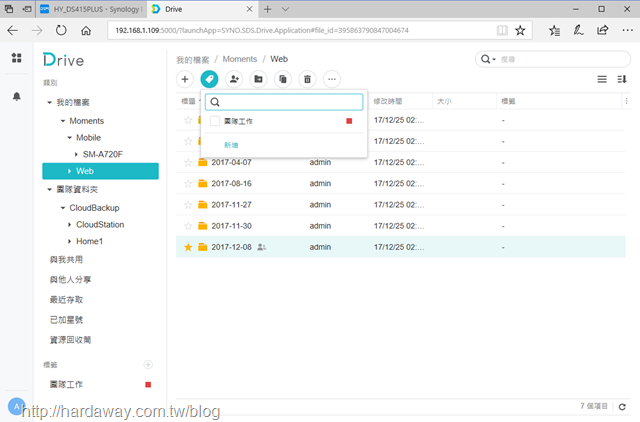640x422 pixels.
Task: Click the browser back arrow
Action: click(13, 30)
